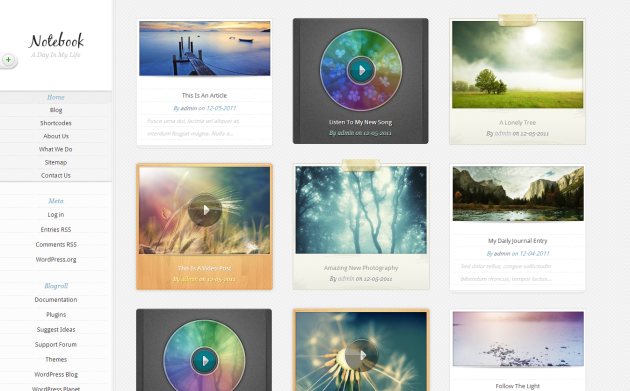Open the Listen To My New Song title
The height and width of the screenshot is (391, 630).
(360, 122)
